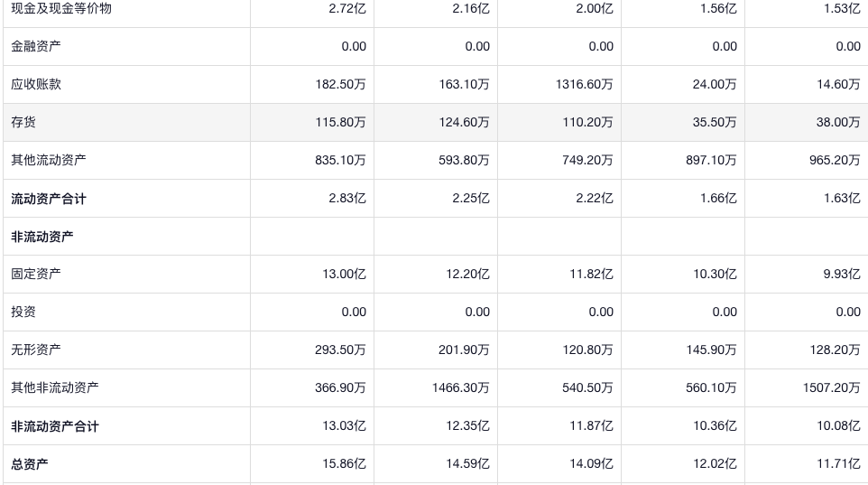
Task: Click the 应收账款 row label
Action: pyautogui.click(x=36, y=85)
